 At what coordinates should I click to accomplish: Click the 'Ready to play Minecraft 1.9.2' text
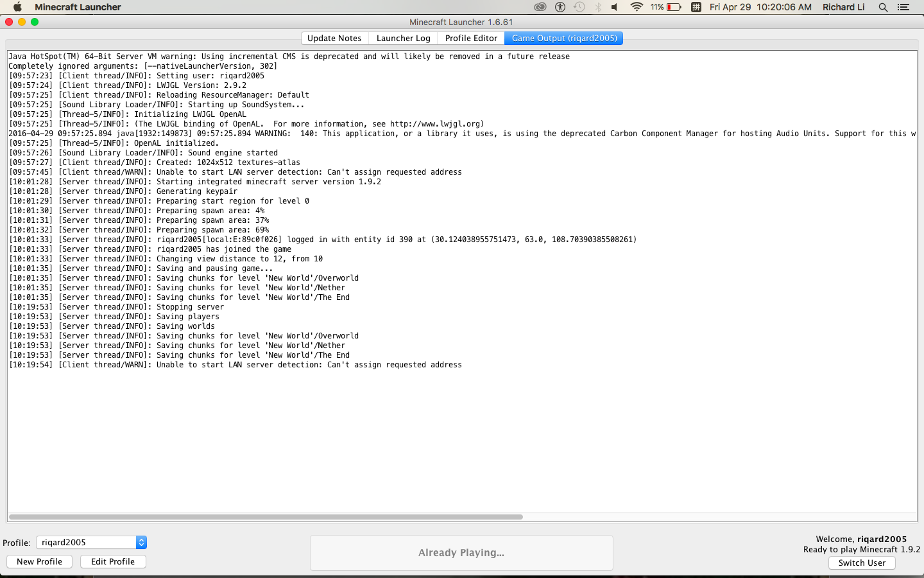coord(862,550)
